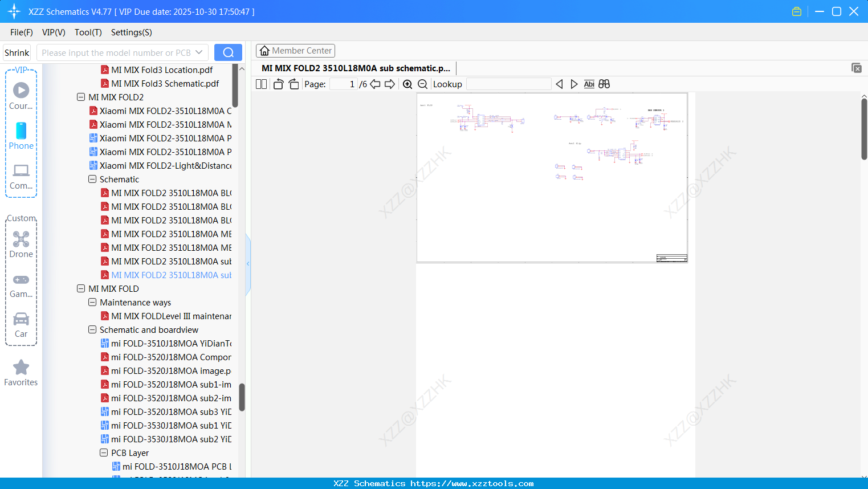Open the Settings(S) menu
Screen dimensions: 868x489
(x=132, y=32)
